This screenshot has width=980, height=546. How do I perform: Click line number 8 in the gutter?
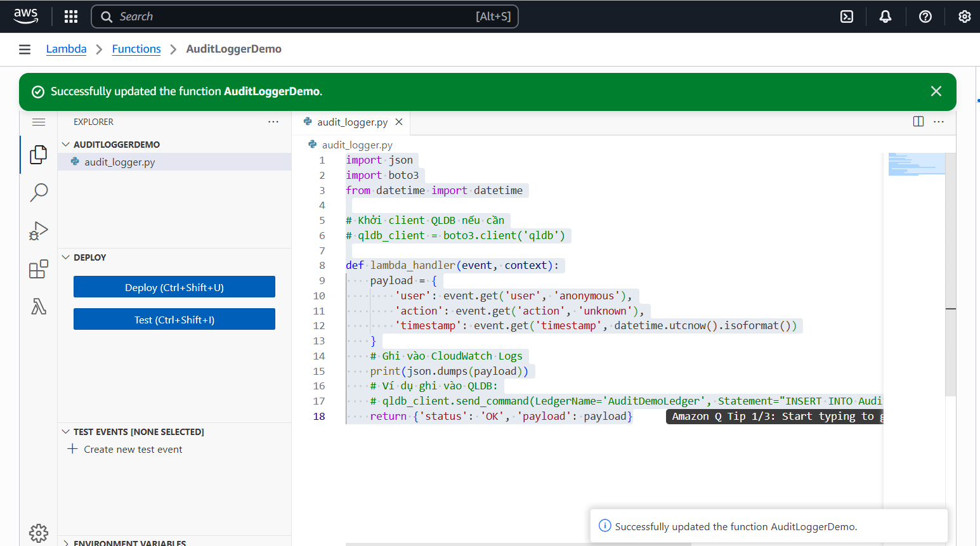click(x=322, y=265)
